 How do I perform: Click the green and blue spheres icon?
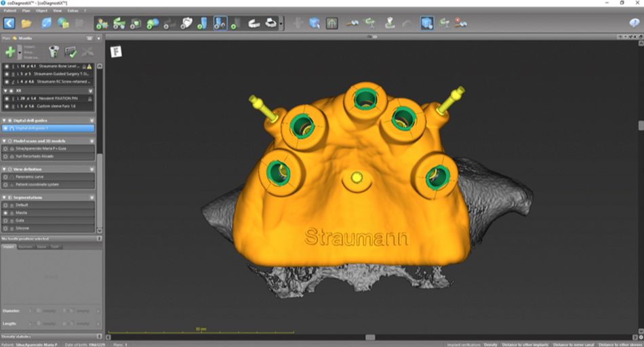pos(153,24)
